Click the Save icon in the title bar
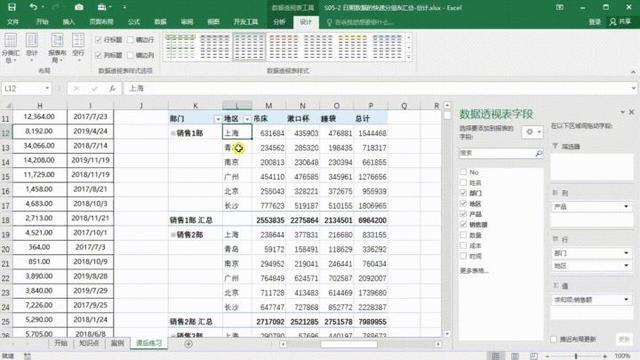 click(12, 7)
